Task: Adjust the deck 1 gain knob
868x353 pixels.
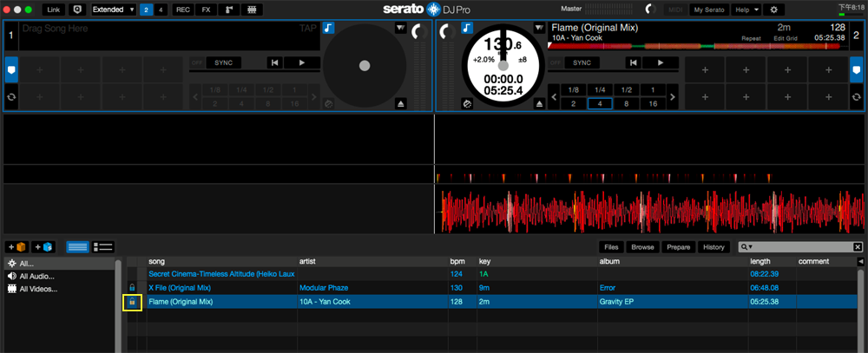Action: (419, 32)
